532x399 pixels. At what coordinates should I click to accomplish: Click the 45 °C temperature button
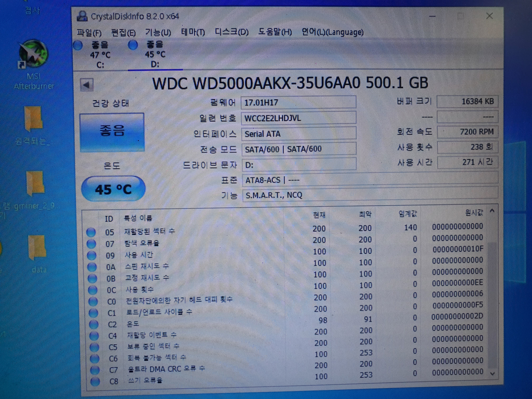click(113, 189)
